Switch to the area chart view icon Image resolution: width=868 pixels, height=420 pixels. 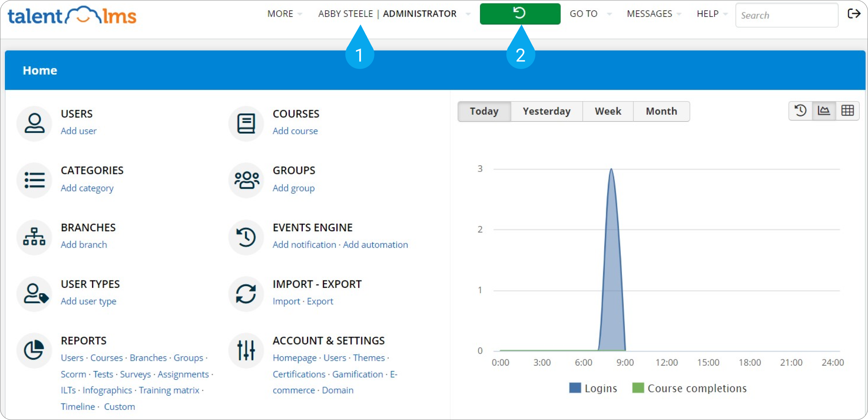824,111
